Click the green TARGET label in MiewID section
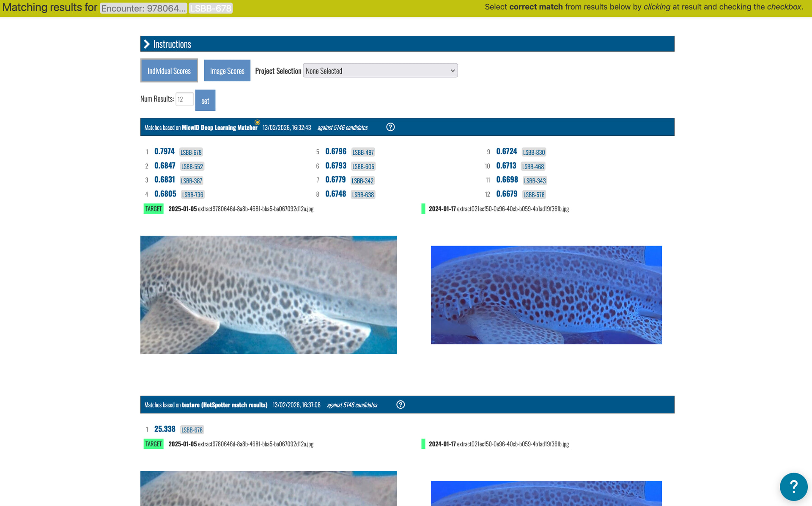Image resolution: width=812 pixels, height=506 pixels. (153, 209)
